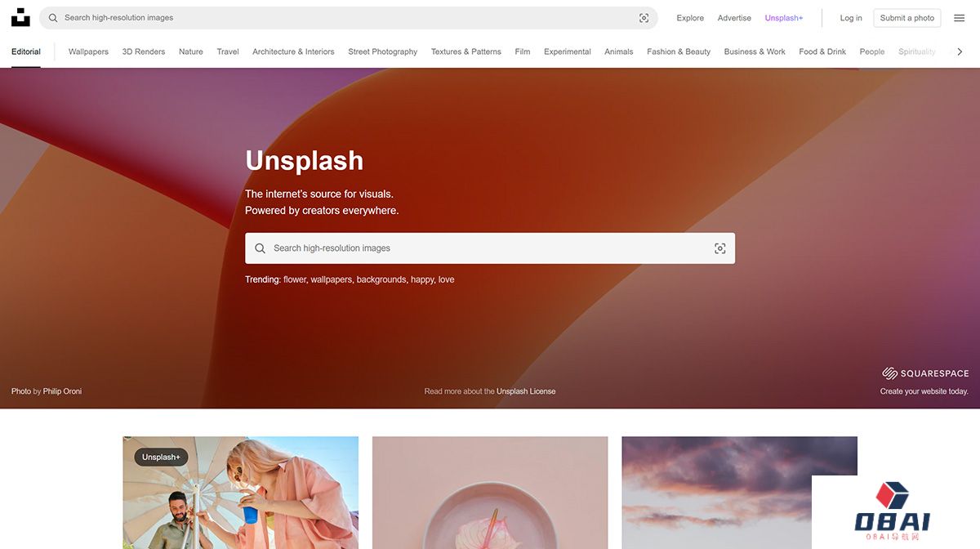Screen dimensions: 980x549
Task: Click the magnifier icon in top search bar
Action: (x=53, y=18)
